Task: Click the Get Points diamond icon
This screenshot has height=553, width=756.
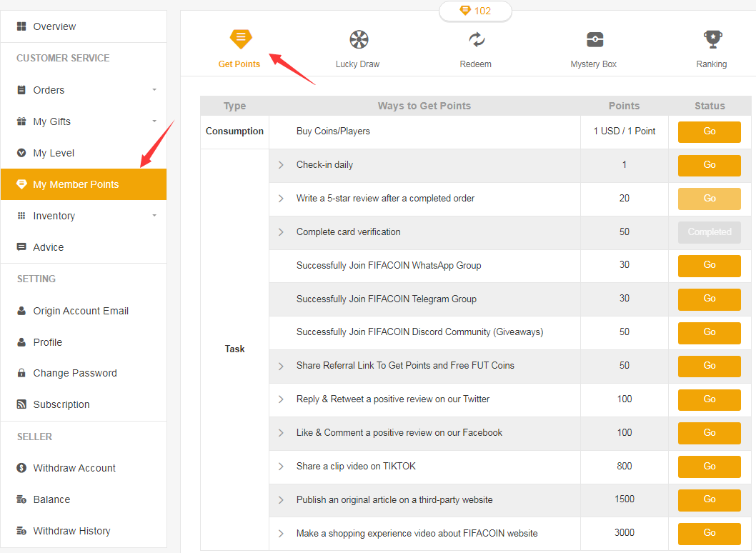Action: [x=241, y=39]
